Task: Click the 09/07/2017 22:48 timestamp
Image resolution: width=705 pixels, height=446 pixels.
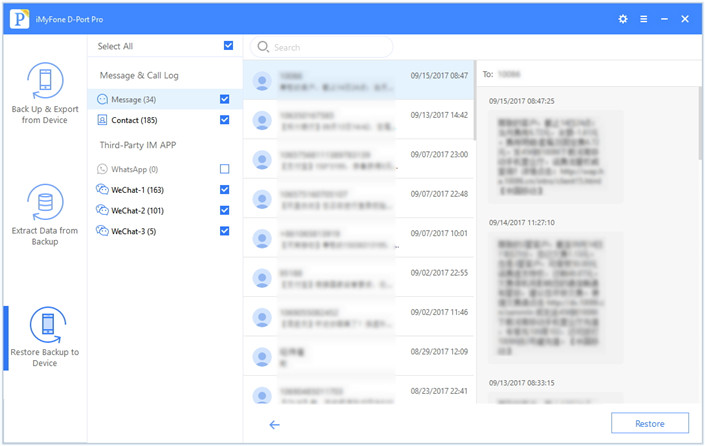Action: [x=439, y=194]
